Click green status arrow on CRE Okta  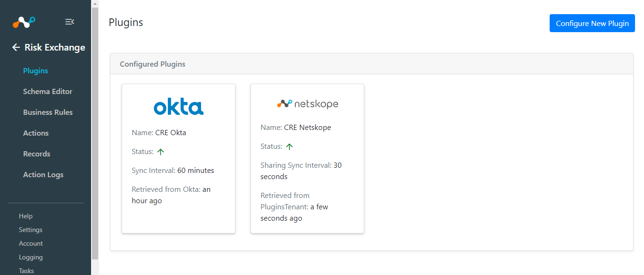tap(160, 152)
